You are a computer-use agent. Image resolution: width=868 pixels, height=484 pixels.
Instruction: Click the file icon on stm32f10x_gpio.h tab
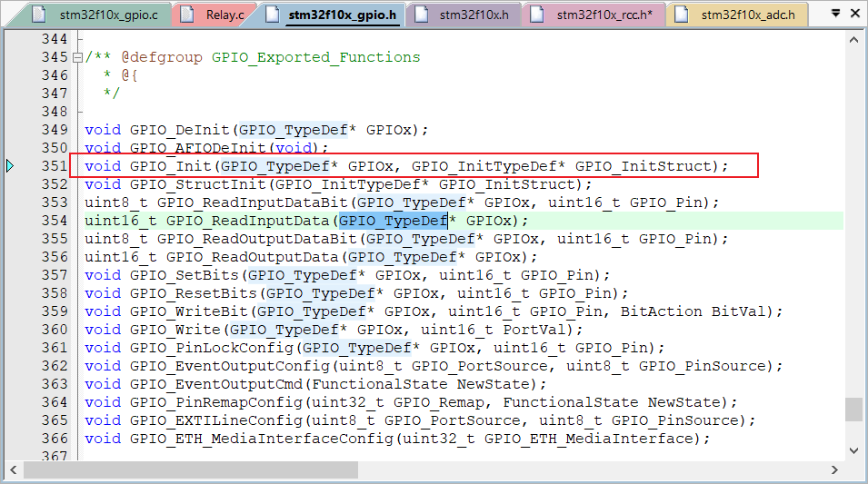click(x=272, y=15)
